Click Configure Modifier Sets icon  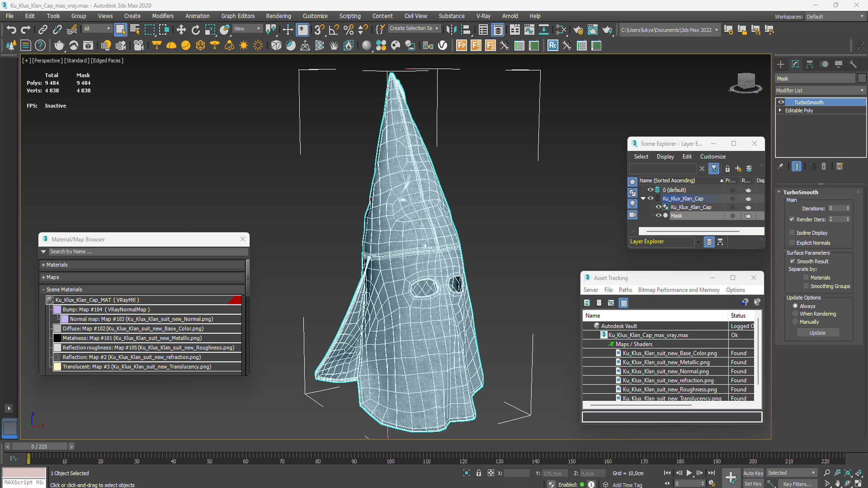tap(840, 166)
